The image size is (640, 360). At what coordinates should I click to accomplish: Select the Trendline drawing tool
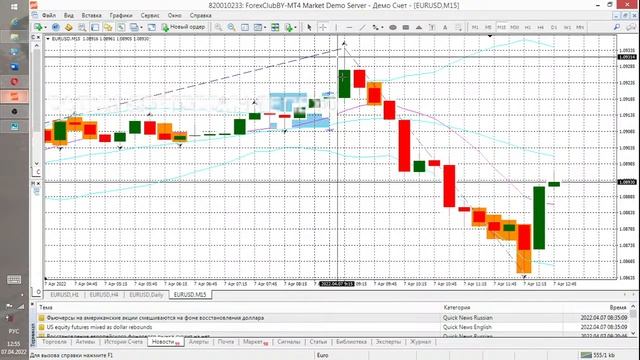point(362,27)
